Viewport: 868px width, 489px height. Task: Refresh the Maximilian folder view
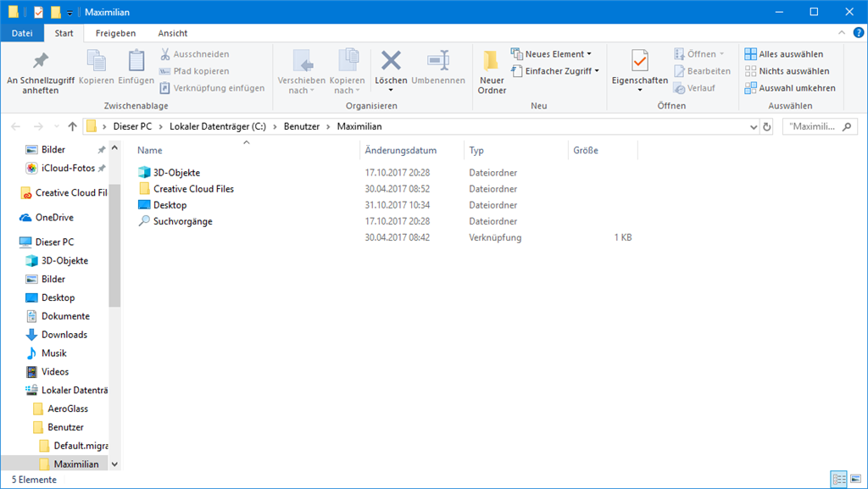766,126
